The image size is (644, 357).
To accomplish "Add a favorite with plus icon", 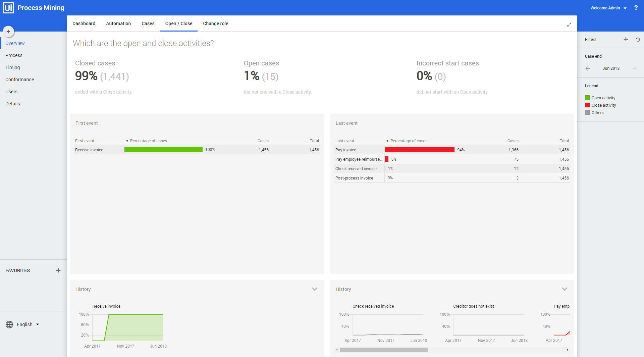I will [58, 270].
